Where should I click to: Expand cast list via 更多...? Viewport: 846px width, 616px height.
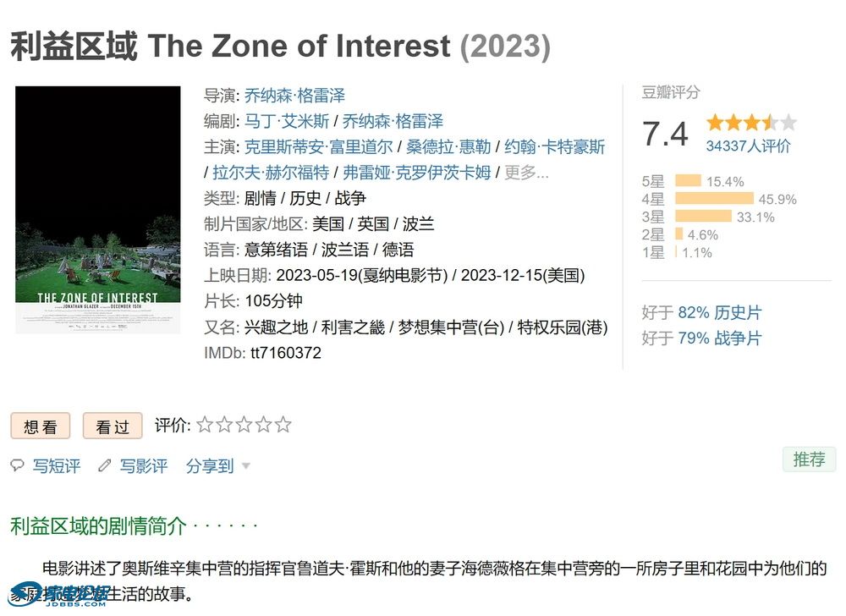(x=526, y=173)
